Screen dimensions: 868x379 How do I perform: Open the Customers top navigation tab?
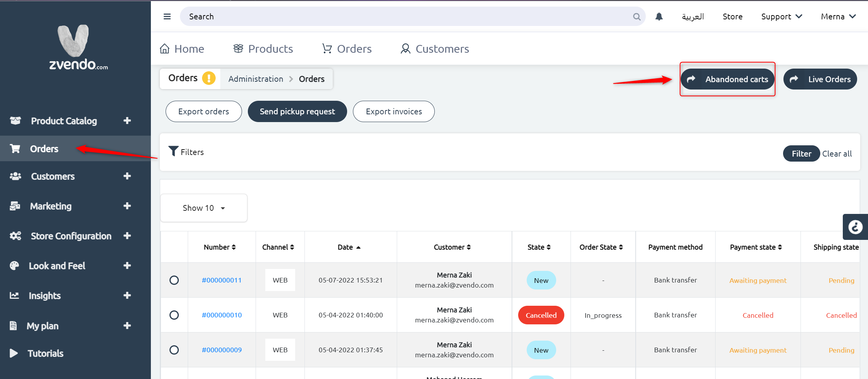tap(435, 49)
